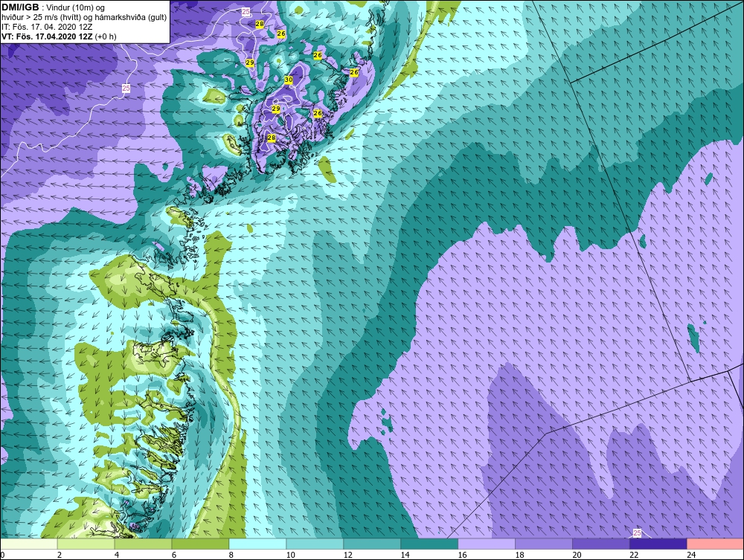
Task: Click the legend scale value 16
Action: (462, 555)
